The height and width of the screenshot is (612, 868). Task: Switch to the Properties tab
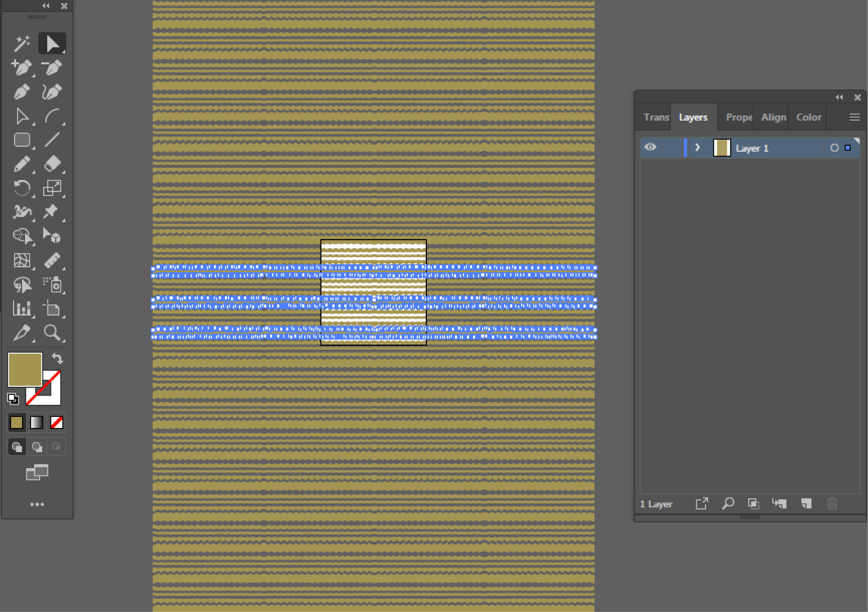739,117
